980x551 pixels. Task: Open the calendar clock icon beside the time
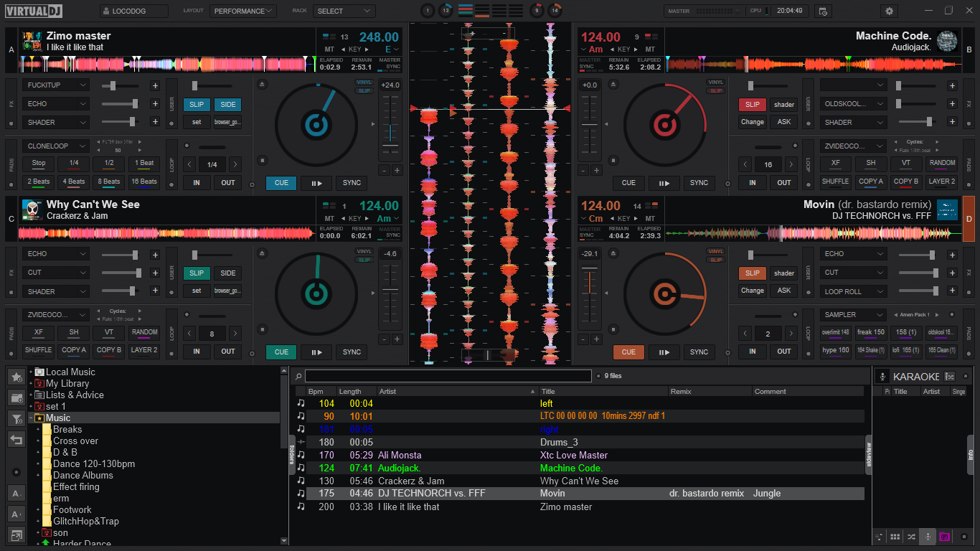[823, 11]
